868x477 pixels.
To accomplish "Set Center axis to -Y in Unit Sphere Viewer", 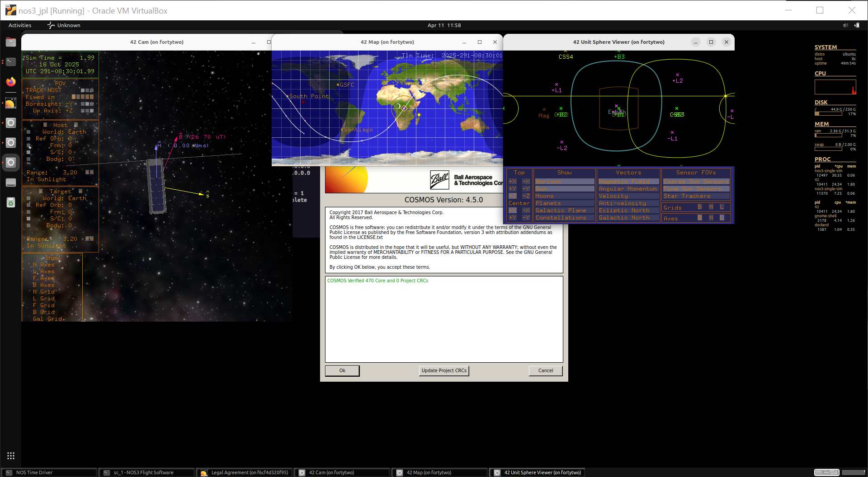I will click(526, 218).
